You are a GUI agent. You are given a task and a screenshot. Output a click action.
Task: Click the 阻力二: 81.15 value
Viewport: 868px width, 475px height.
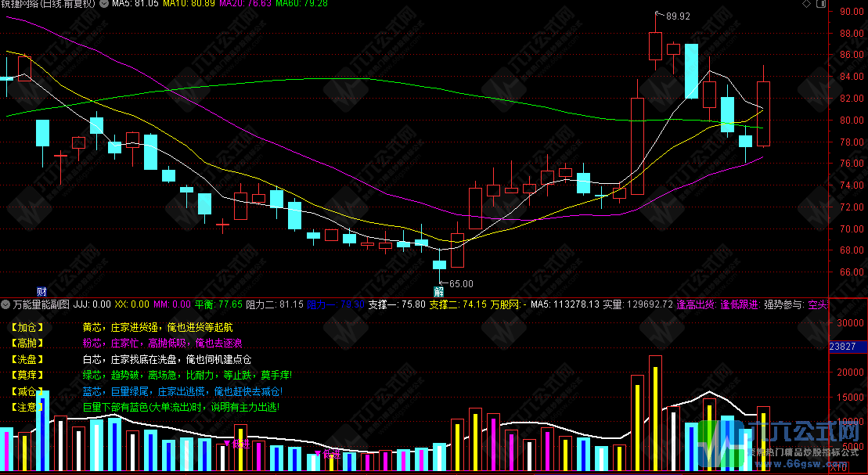pos(275,304)
